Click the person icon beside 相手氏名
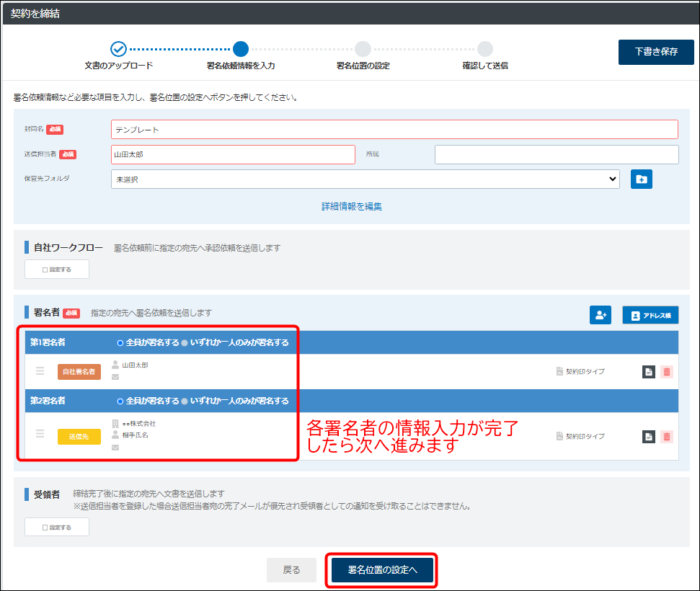Viewport: 700px width, 591px height. point(115,435)
